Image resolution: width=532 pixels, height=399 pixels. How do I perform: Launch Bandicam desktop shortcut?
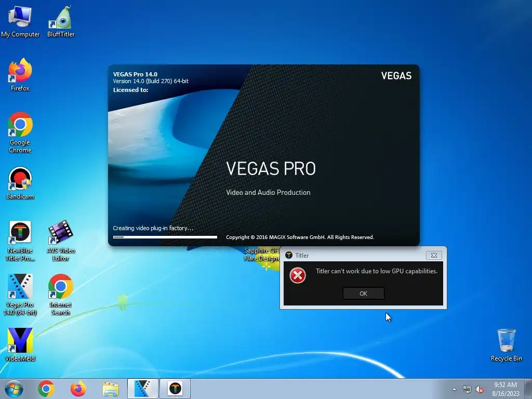[20, 183]
